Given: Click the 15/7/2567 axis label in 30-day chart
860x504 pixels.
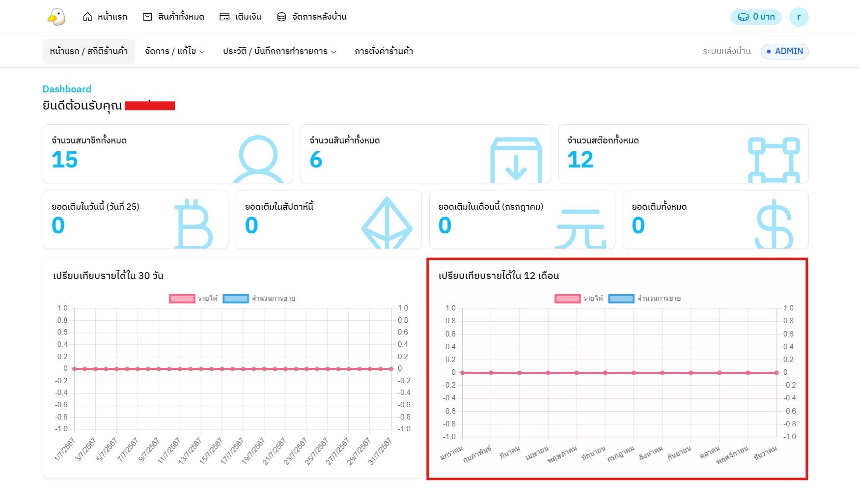Looking at the screenshot, I should (x=211, y=450).
